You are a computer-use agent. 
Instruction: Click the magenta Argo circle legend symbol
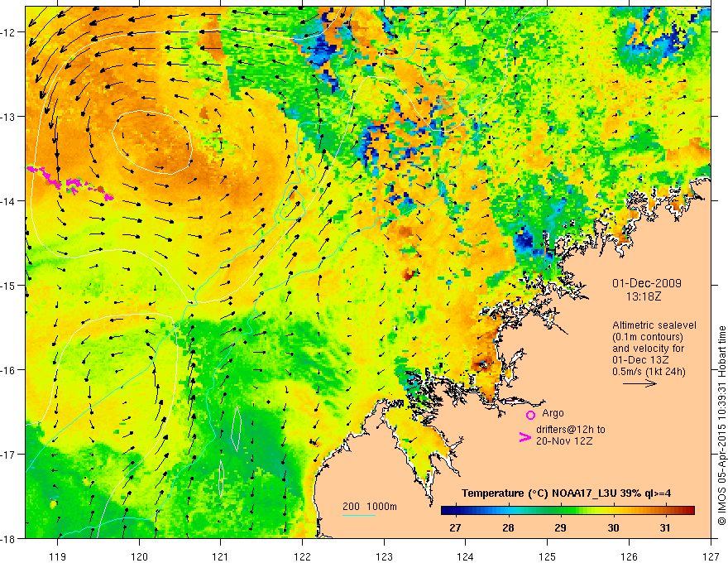530,415
